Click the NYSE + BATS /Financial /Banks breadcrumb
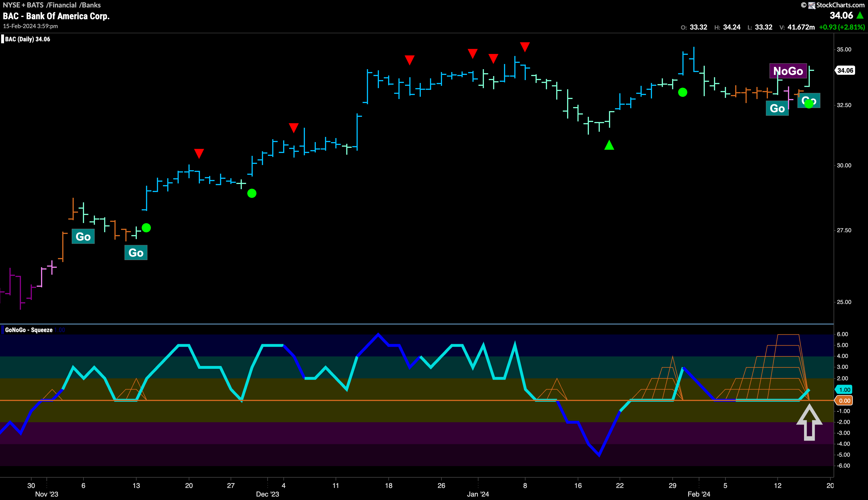 (x=52, y=5)
